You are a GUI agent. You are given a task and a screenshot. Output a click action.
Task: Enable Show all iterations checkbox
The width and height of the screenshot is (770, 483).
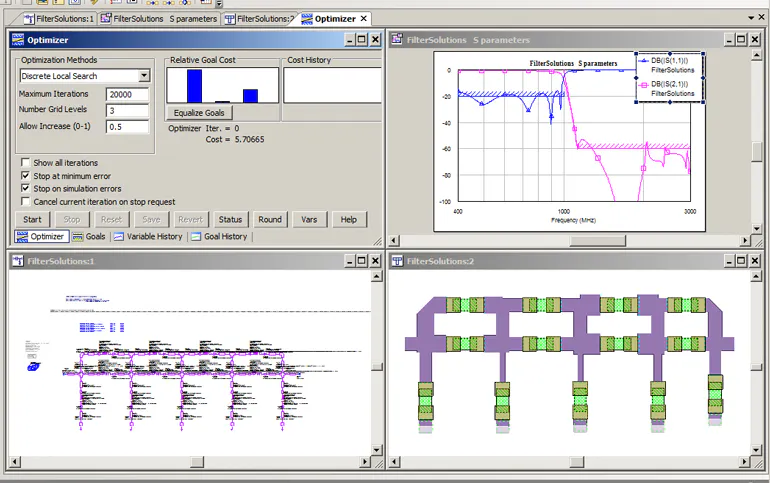(x=26, y=162)
